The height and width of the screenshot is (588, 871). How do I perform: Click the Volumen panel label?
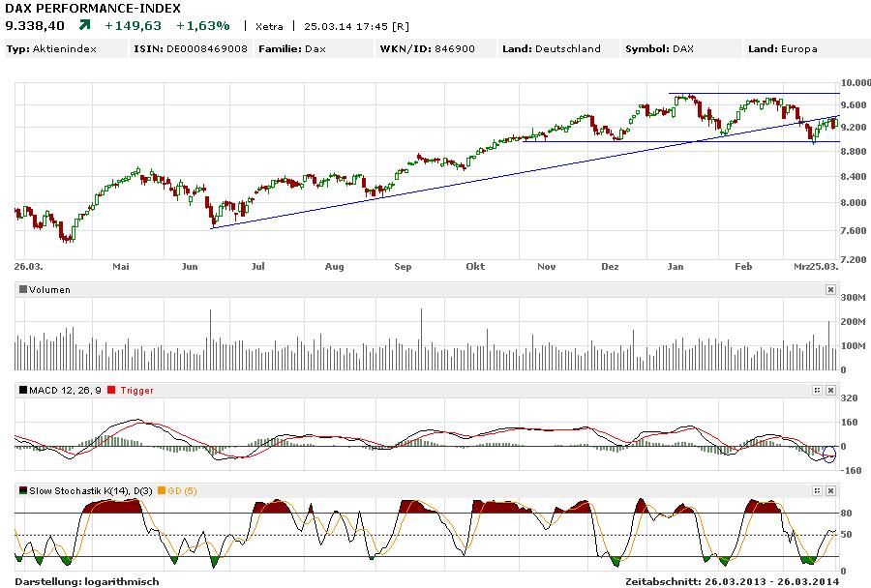click(50, 290)
